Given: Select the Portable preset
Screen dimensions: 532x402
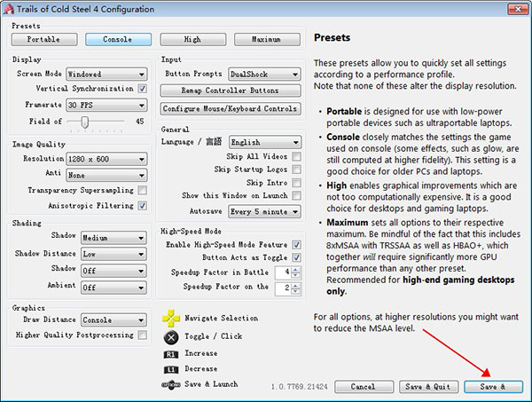Looking at the screenshot, I should (44, 39).
